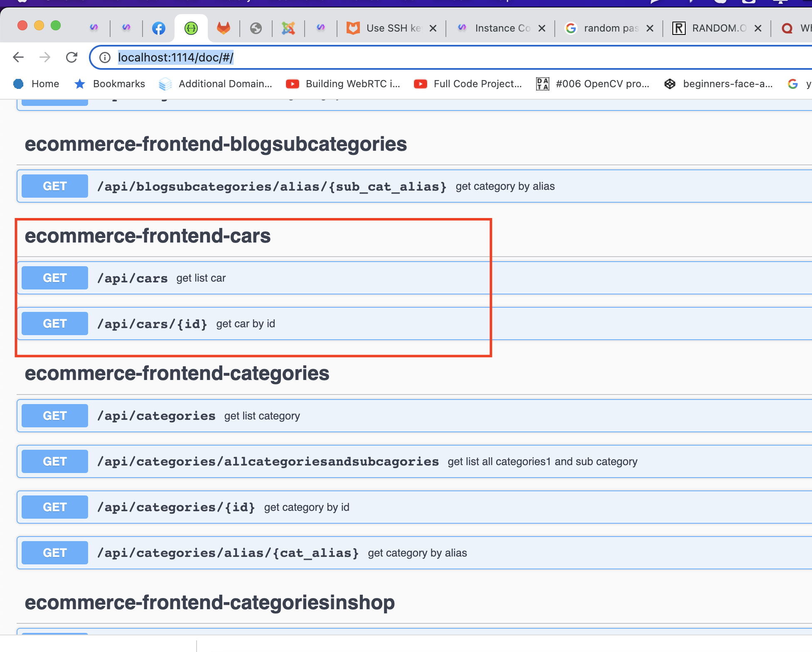The image size is (812, 652).
Task: Click 'get category by id' description text
Action: (x=307, y=507)
